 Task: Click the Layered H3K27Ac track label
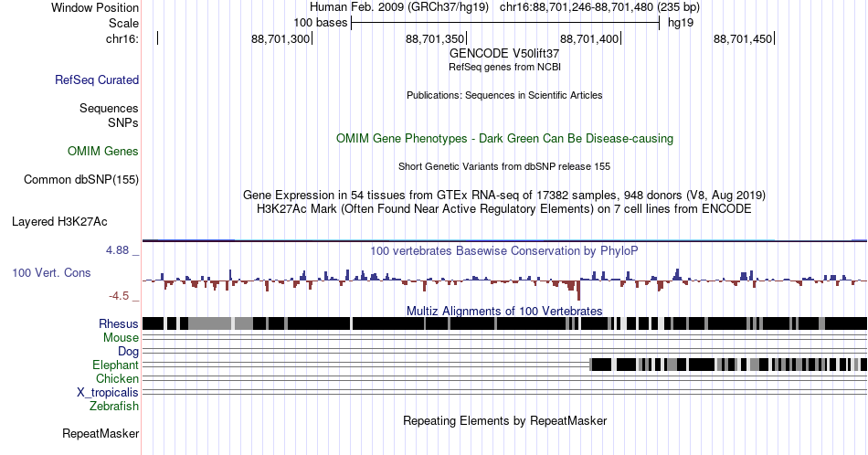click(x=59, y=221)
